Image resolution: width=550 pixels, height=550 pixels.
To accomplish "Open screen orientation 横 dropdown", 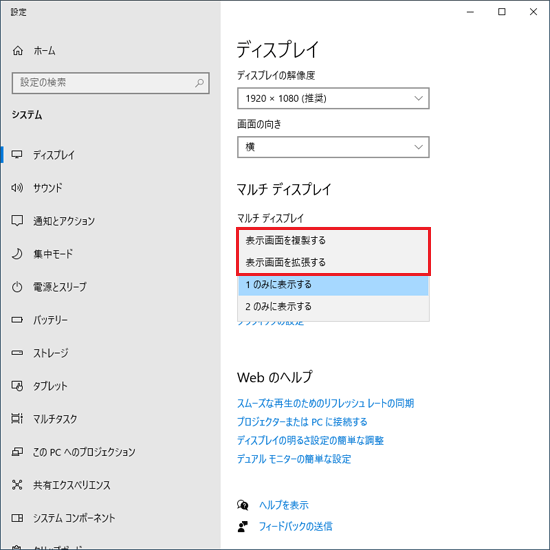I will pos(333,147).
